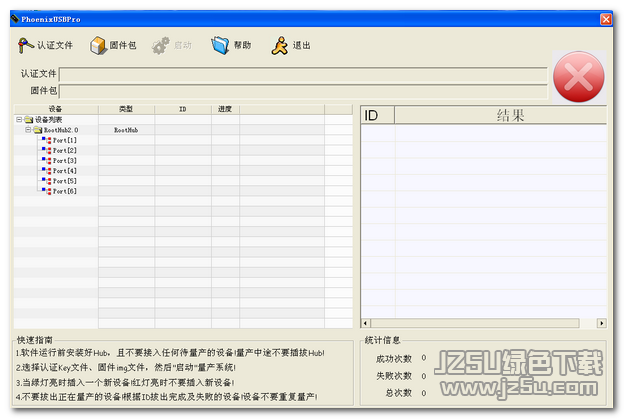Open 帮助 via the blue folder icon
The width and height of the screenshot is (624, 419).
[x=220, y=45]
